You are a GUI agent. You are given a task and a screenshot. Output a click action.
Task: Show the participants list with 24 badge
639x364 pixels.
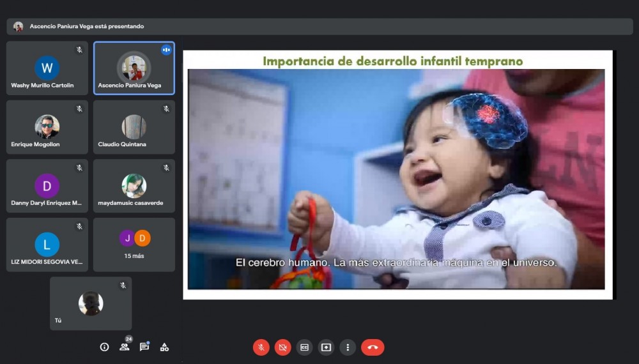pyautogui.click(x=125, y=347)
